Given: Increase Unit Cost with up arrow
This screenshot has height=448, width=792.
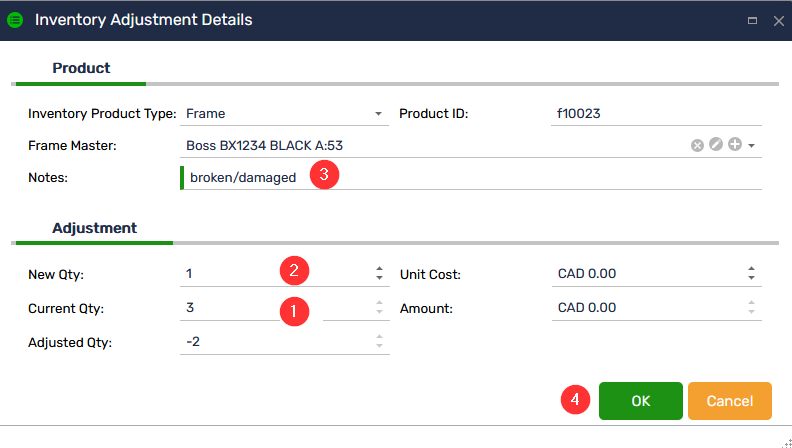Looking at the screenshot, I should tap(751, 269).
